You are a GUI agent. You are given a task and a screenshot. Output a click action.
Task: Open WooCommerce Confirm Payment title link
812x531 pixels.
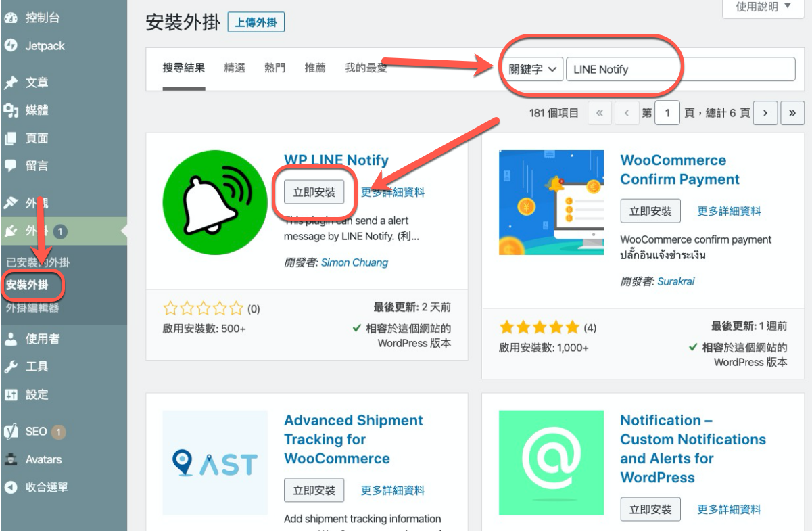click(x=680, y=170)
